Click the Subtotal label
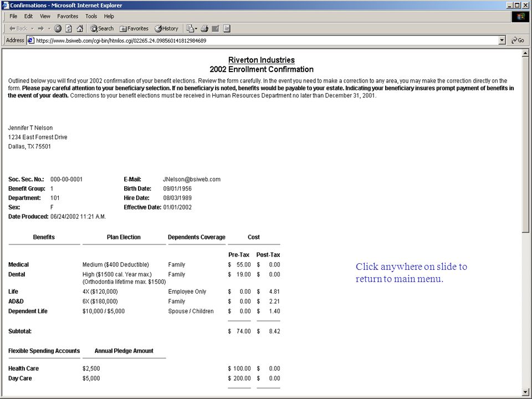 coord(20,331)
